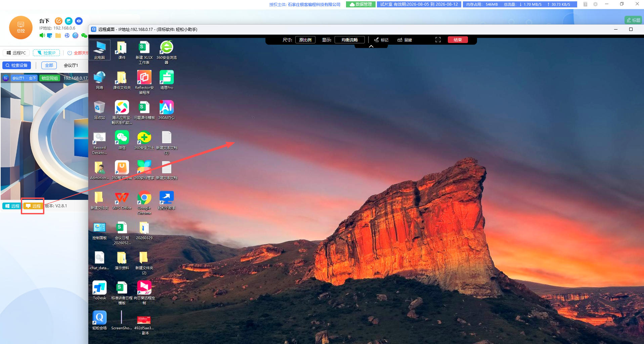Screen dimensions: 644x344
Task: Click the orange 远程 screen button
Action: (x=33, y=206)
